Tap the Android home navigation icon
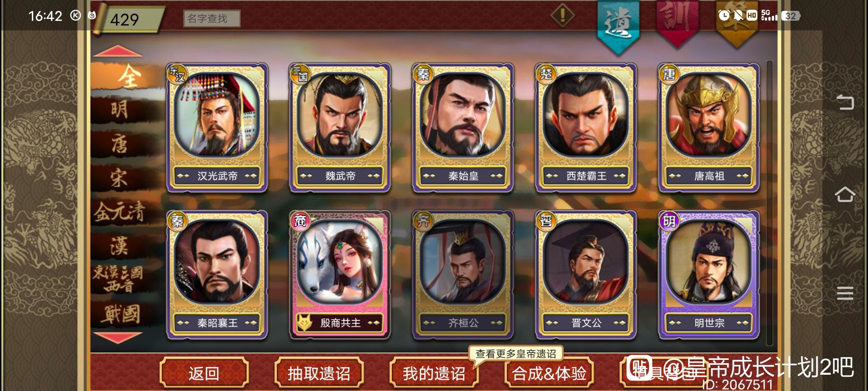 click(845, 194)
